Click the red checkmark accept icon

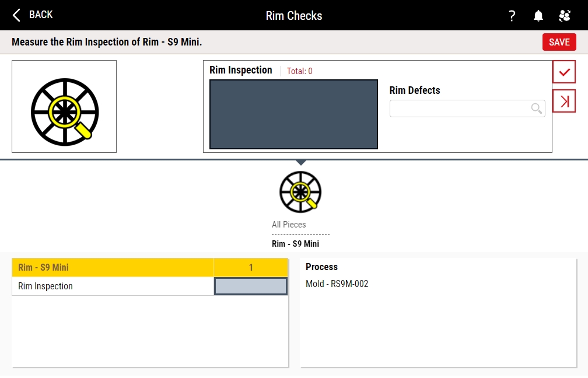point(563,72)
